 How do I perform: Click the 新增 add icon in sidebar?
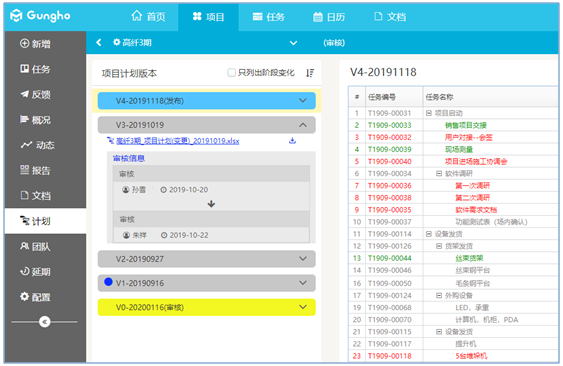pos(24,43)
